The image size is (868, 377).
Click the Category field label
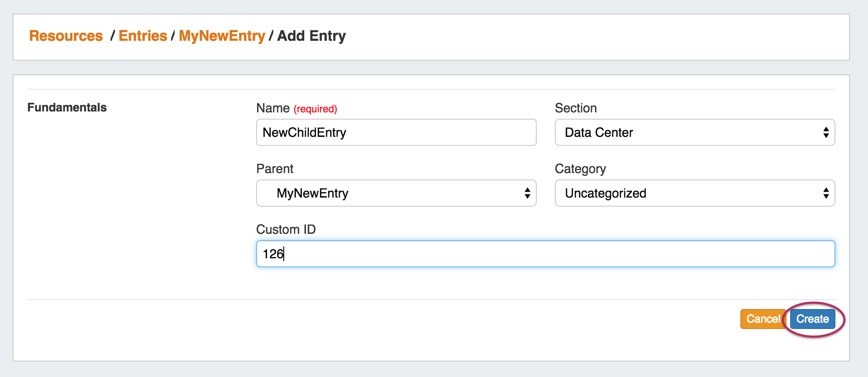pyautogui.click(x=580, y=169)
